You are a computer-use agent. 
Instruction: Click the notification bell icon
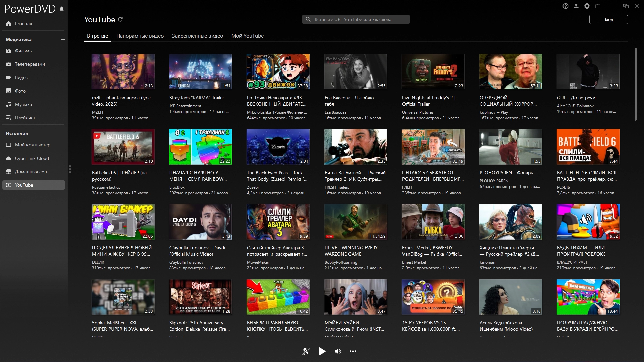[x=62, y=9]
